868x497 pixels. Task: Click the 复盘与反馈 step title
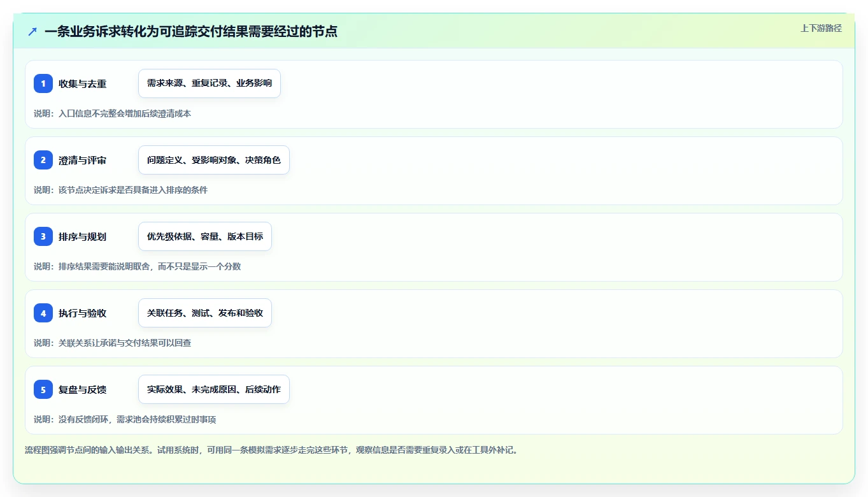82,389
